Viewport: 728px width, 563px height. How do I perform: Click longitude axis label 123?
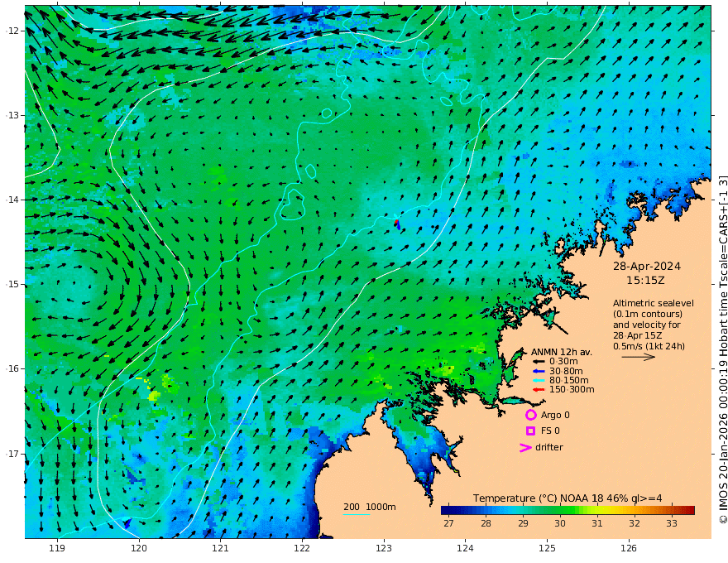tap(384, 548)
